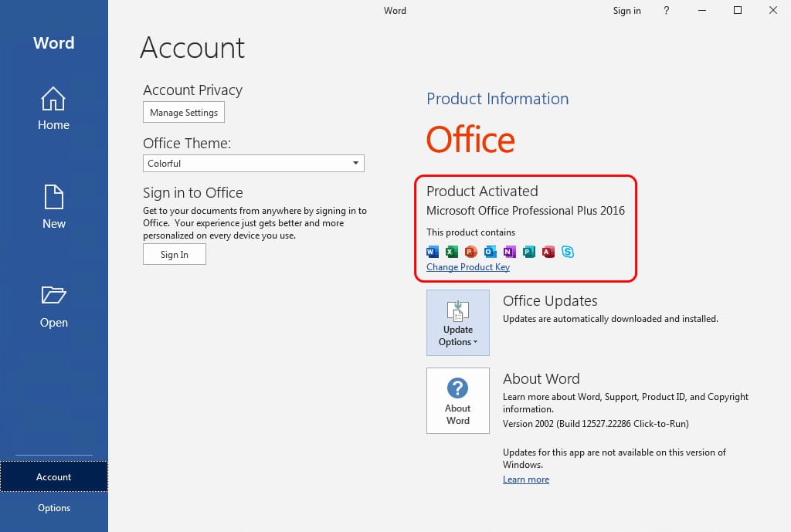Minimize the Word window
Image resolution: width=791 pixels, height=532 pixels.
(701, 11)
